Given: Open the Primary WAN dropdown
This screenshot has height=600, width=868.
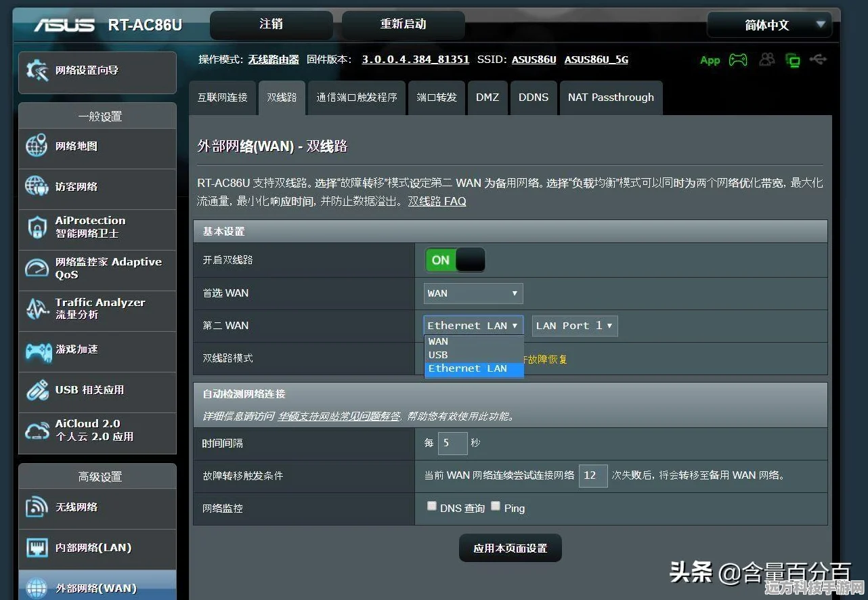Looking at the screenshot, I should coord(473,293).
